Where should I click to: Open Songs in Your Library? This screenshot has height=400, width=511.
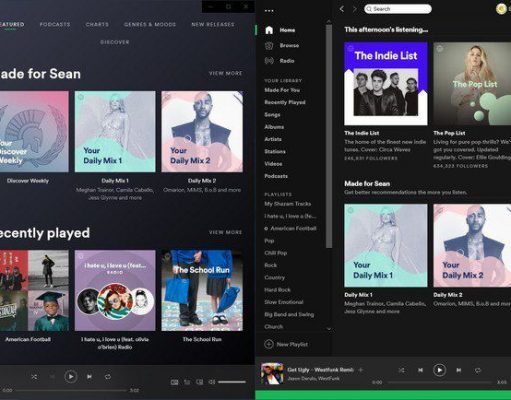coord(272,115)
